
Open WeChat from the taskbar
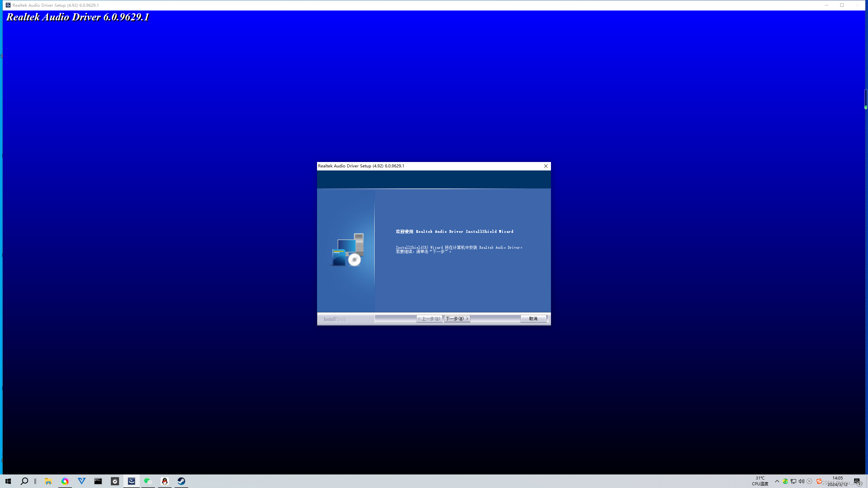tap(148, 481)
